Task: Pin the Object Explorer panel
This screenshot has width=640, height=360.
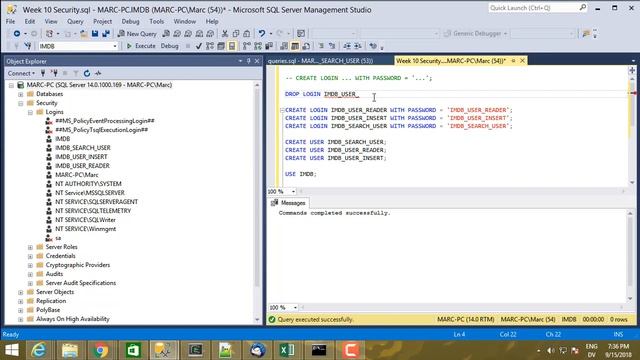Action: 248,61
